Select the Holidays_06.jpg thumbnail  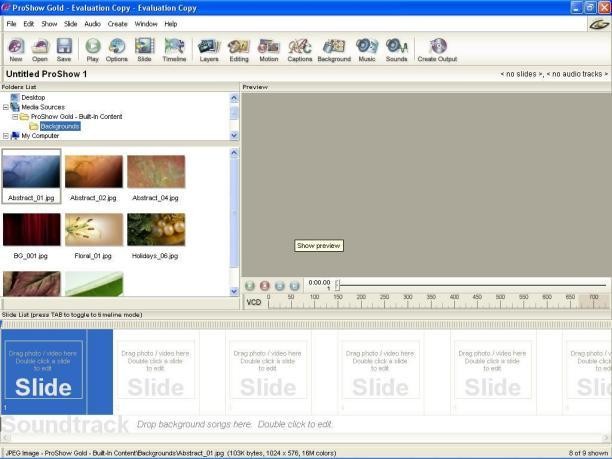(x=156, y=230)
